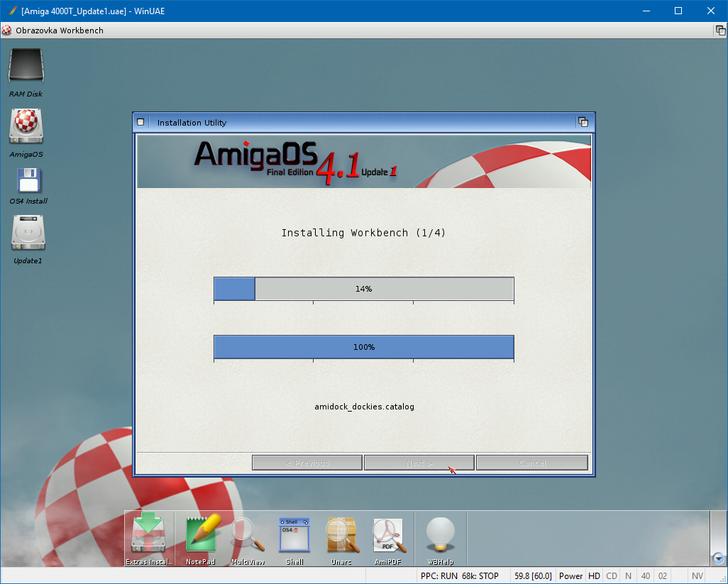This screenshot has height=584, width=728.
Task: Launch Unarc from the dock
Action: point(341,535)
